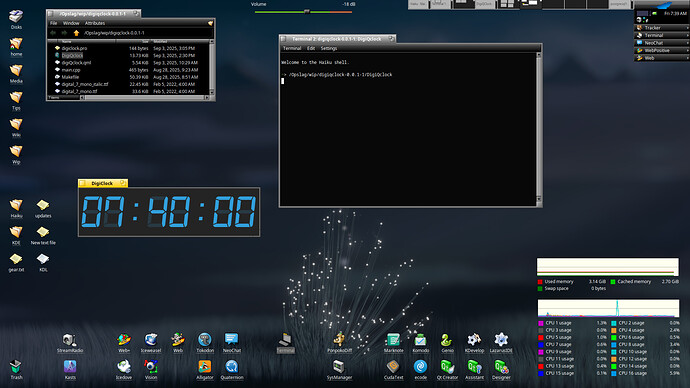Viewport: 690px width, 388px height.
Task: Click the forward arrow in Tracker window
Action: click(64, 33)
